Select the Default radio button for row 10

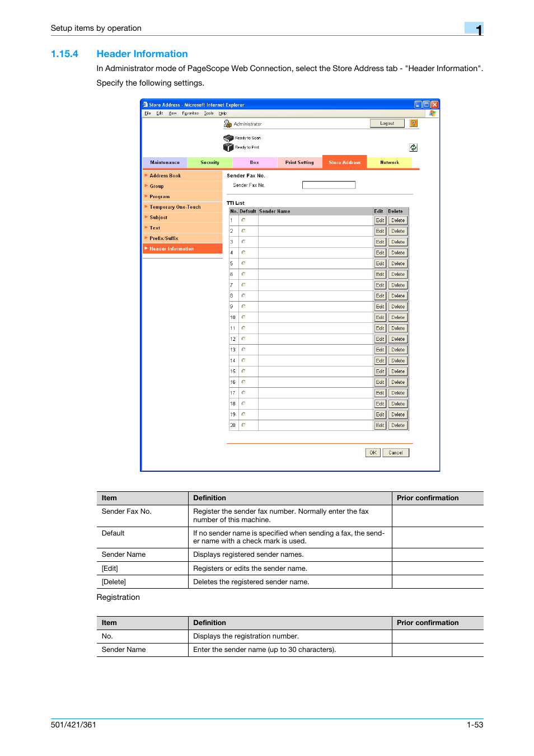(x=243, y=317)
